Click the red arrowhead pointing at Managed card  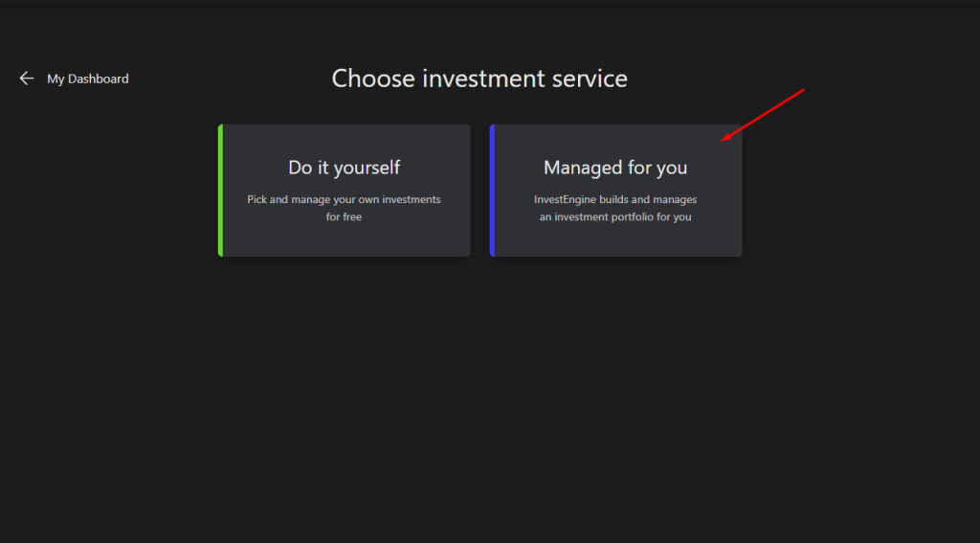point(726,138)
